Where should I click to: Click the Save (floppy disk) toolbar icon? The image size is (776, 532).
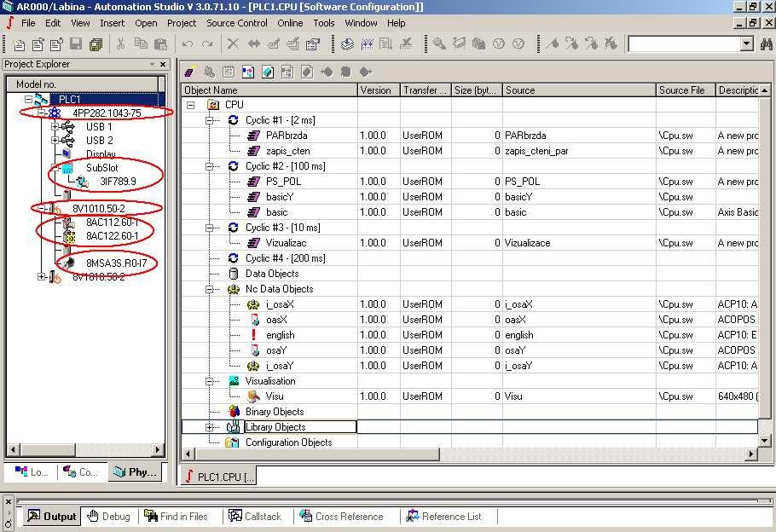click(x=76, y=44)
